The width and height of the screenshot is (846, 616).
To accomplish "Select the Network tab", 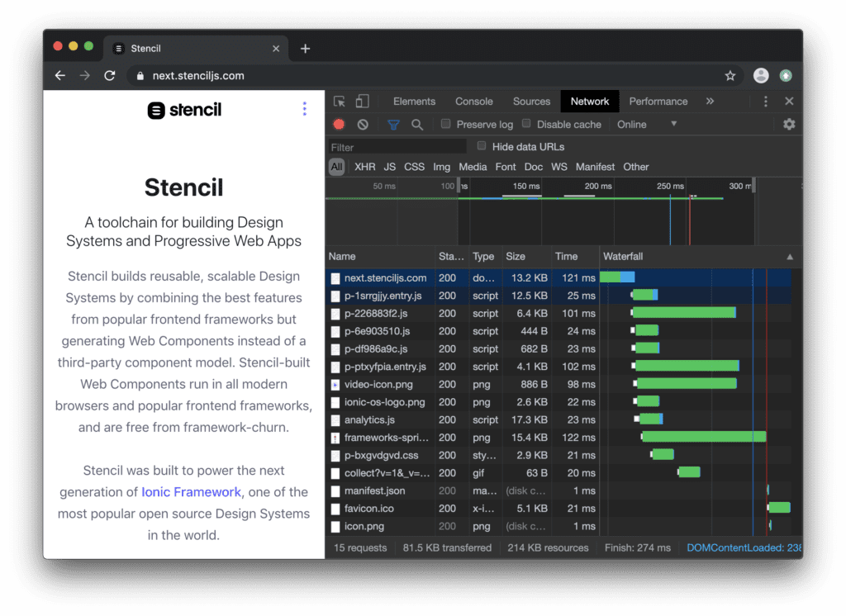I will [589, 102].
